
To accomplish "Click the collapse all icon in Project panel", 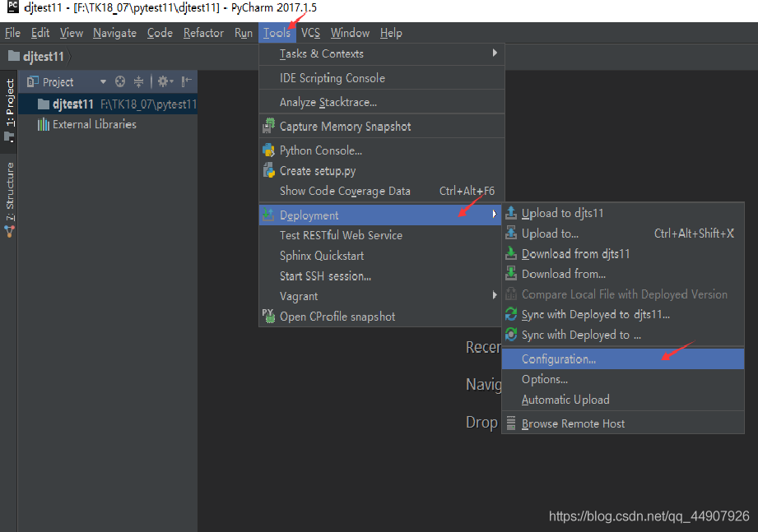I will [x=139, y=81].
